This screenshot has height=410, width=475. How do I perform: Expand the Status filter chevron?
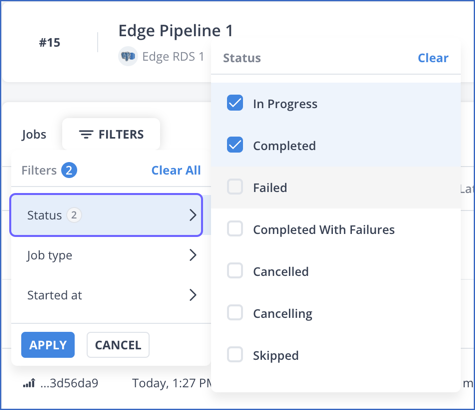click(x=193, y=215)
